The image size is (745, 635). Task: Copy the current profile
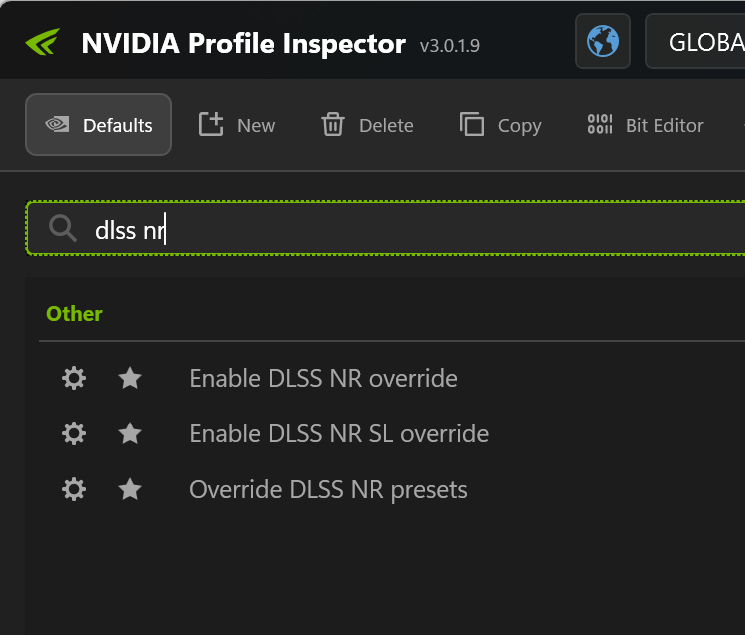pos(500,125)
